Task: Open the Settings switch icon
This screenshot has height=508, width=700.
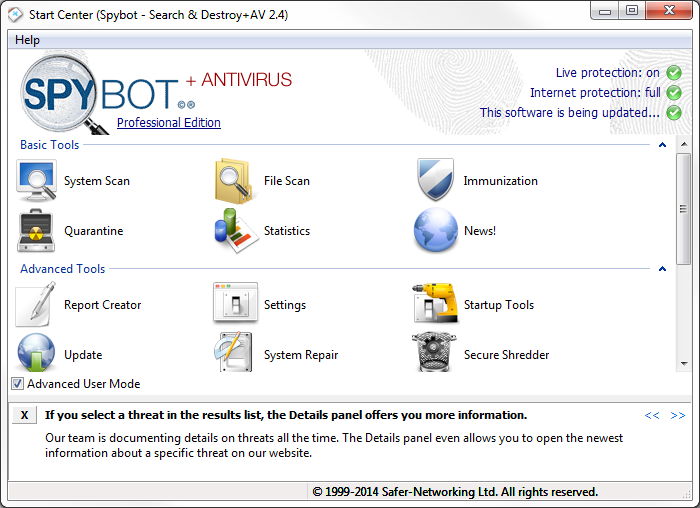Action: (235, 303)
